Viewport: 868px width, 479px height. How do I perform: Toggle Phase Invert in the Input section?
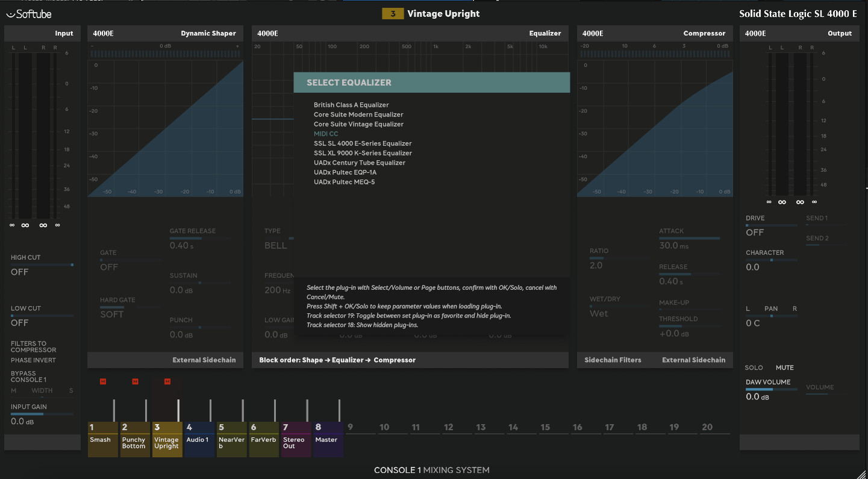tap(33, 360)
